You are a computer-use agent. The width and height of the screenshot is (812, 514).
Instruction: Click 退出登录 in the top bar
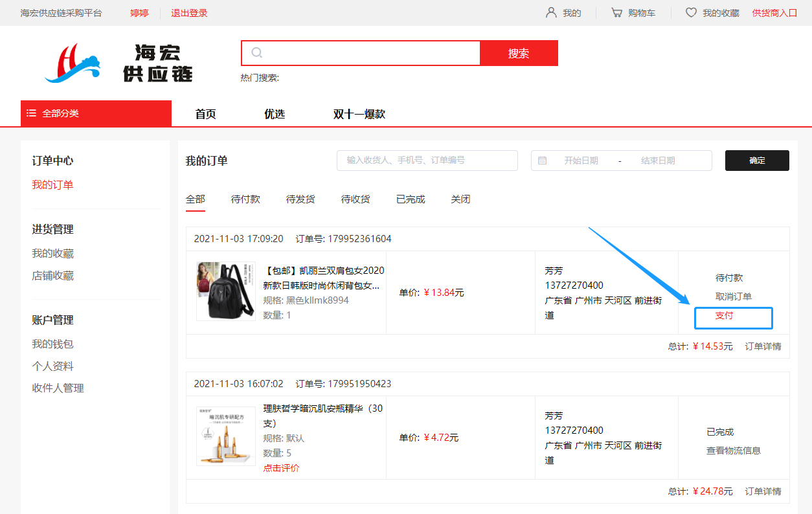189,13
